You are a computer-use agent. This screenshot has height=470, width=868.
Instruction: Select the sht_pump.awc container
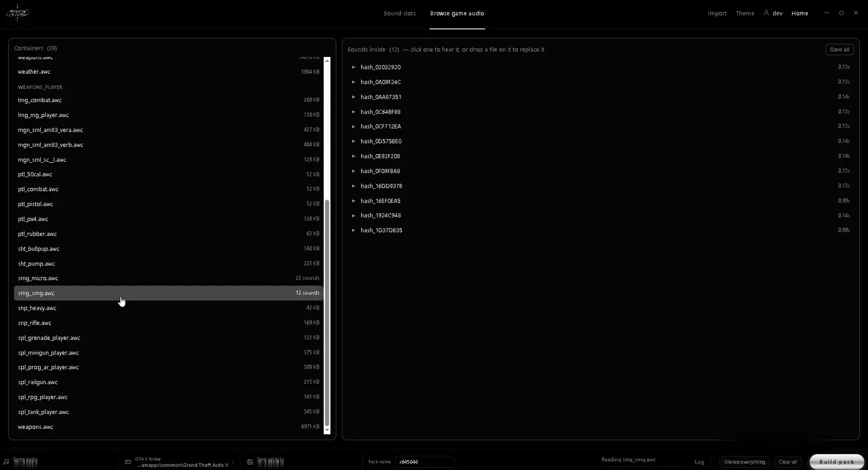pyautogui.click(x=169, y=264)
